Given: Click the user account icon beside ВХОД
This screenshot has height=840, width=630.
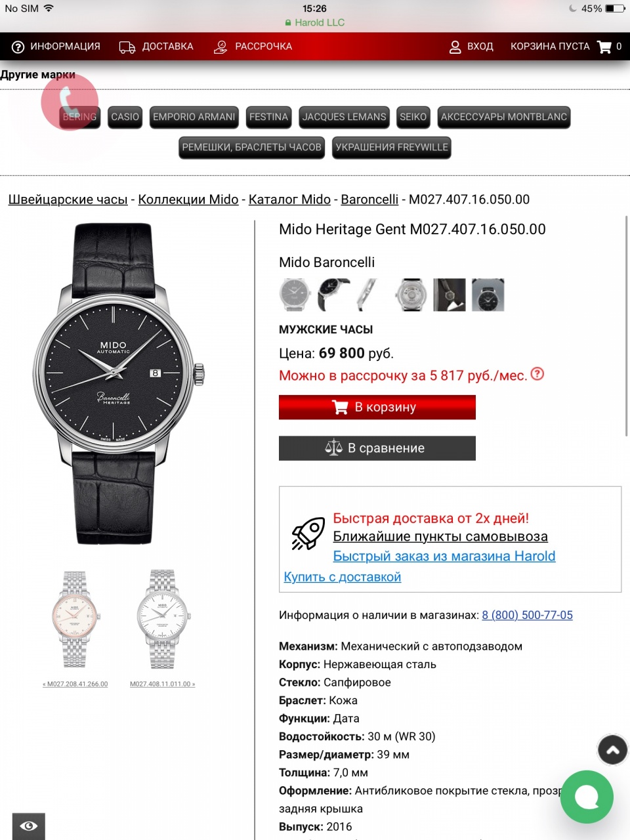Looking at the screenshot, I should tap(455, 47).
